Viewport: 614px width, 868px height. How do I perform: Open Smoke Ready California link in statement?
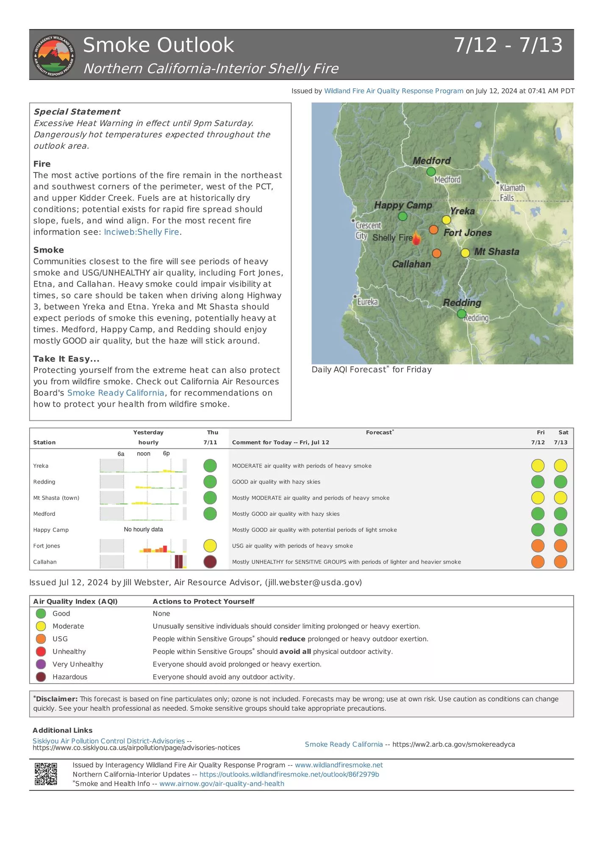116,393
